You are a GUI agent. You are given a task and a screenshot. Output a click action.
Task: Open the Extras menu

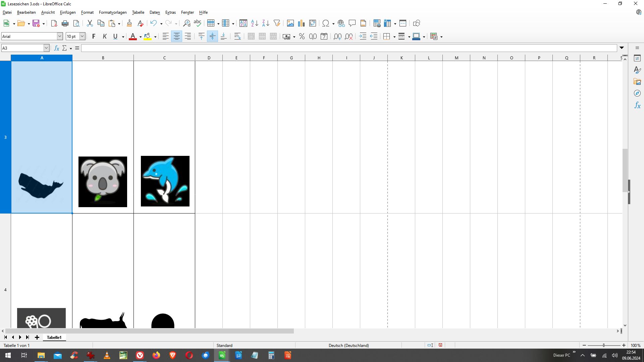170,12
